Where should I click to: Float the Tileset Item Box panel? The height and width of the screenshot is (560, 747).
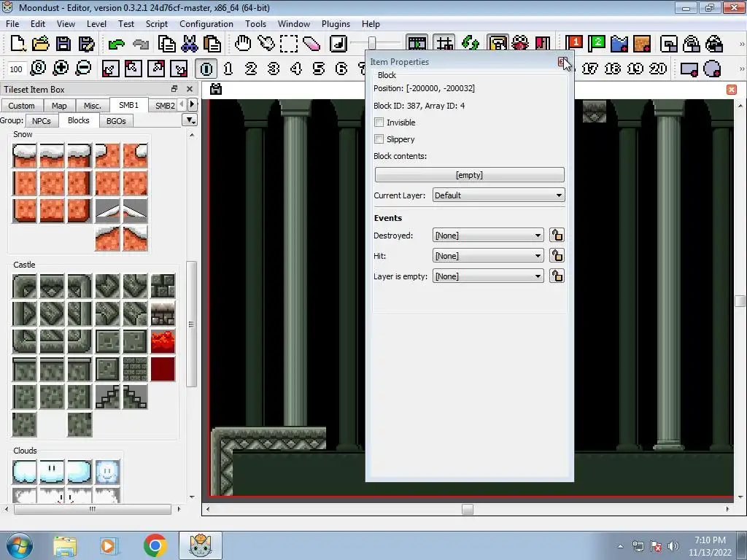coord(174,89)
